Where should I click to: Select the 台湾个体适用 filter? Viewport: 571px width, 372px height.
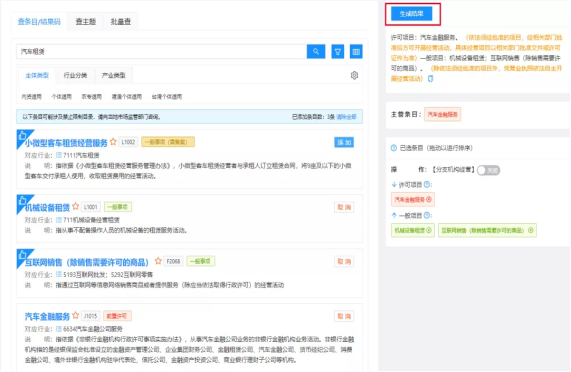click(167, 97)
